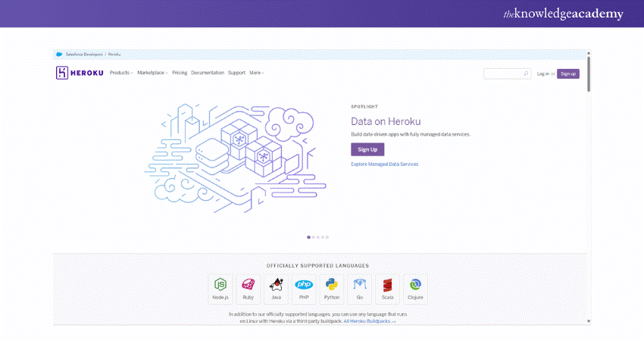This screenshot has height=341, width=644.
Task: Open the Documentation menu item
Action: coord(208,73)
